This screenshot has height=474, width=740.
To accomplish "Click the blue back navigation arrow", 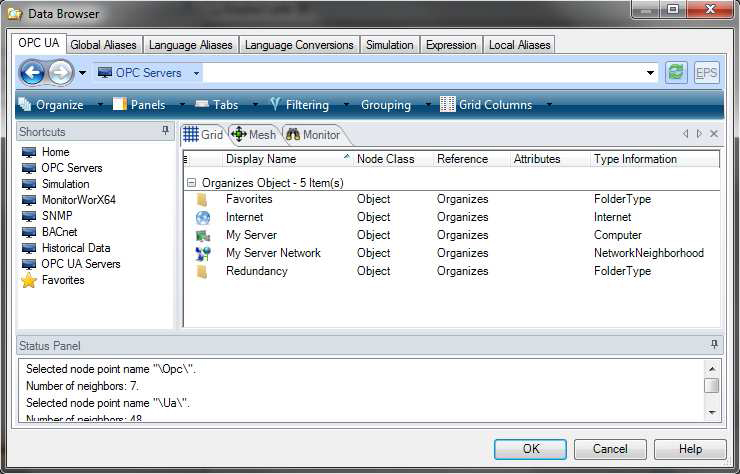I will tap(32, 73).
